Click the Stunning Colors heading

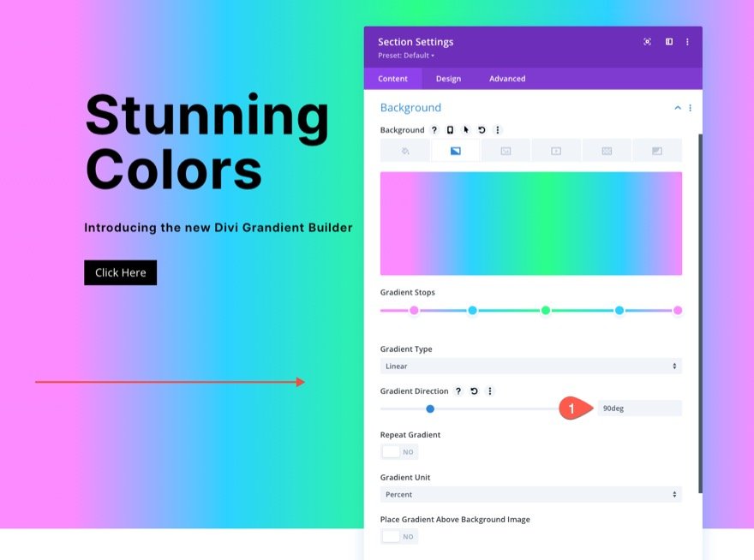[207, 142]
